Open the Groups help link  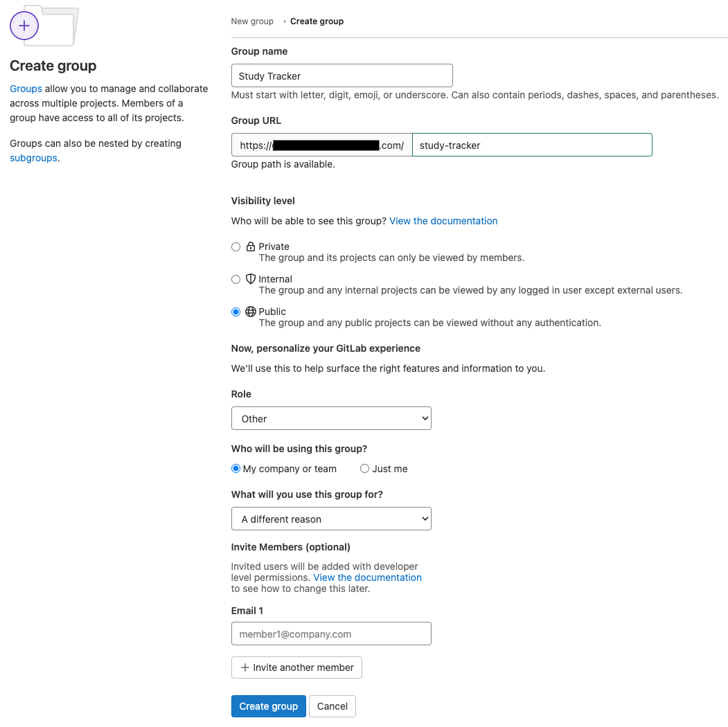(26, 89)
